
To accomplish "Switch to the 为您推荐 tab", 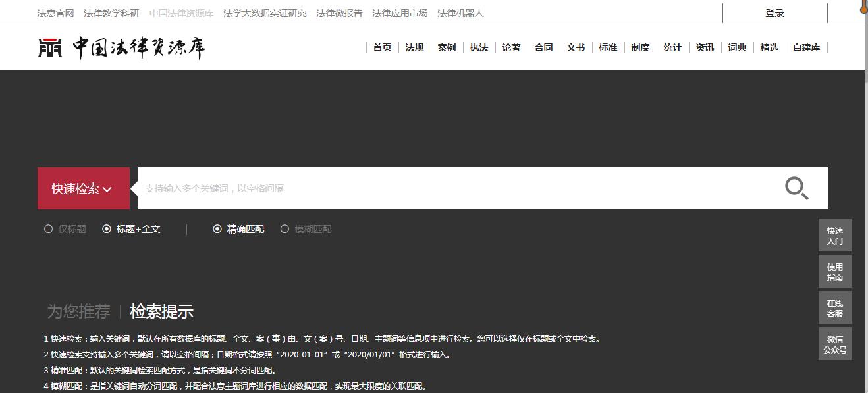I will (78, 311).
